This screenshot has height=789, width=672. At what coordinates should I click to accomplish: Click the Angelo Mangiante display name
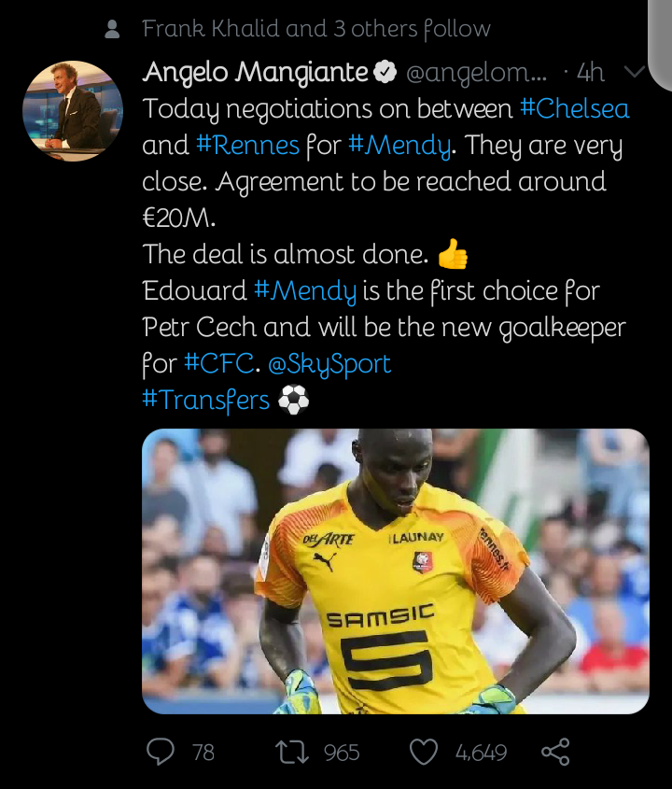pos(256,73)
